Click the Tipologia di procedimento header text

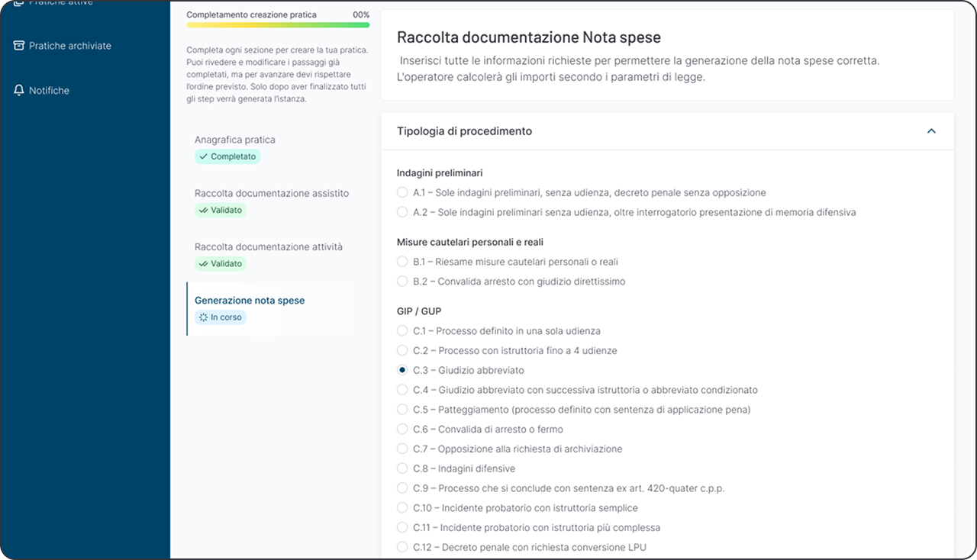click(464, 131)
